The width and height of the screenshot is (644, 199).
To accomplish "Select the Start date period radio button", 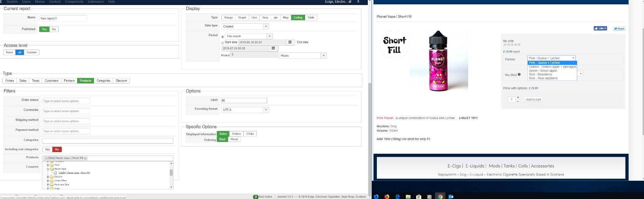I will click(222, 43).
